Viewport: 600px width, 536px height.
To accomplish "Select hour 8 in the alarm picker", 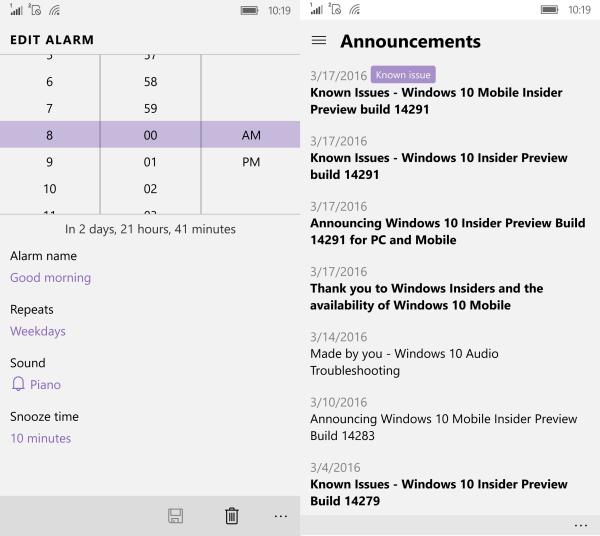I will 49,135.
